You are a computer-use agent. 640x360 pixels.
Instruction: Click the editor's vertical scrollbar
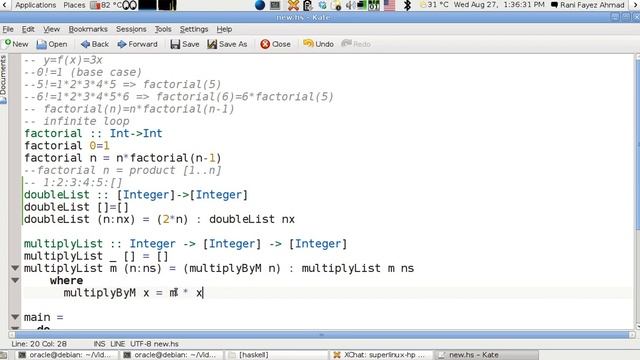click(637, 192)
